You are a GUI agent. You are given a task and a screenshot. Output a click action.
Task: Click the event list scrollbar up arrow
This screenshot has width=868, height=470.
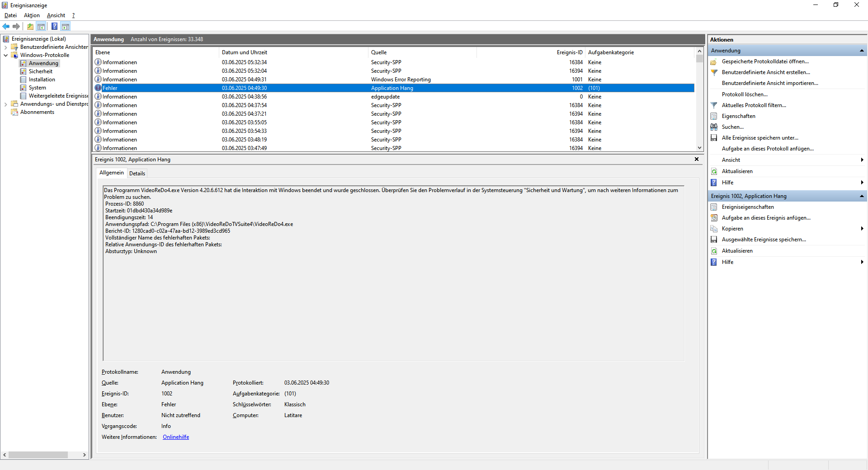699,51
